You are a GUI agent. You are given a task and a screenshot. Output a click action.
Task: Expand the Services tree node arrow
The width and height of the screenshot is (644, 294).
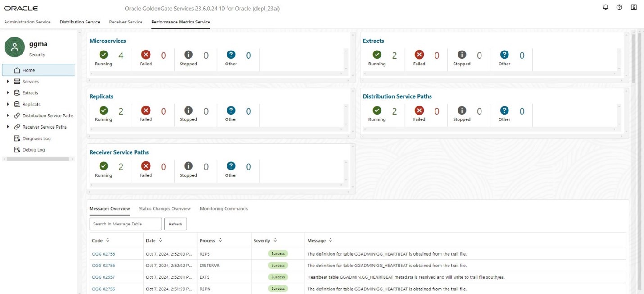tap(8, 82)
